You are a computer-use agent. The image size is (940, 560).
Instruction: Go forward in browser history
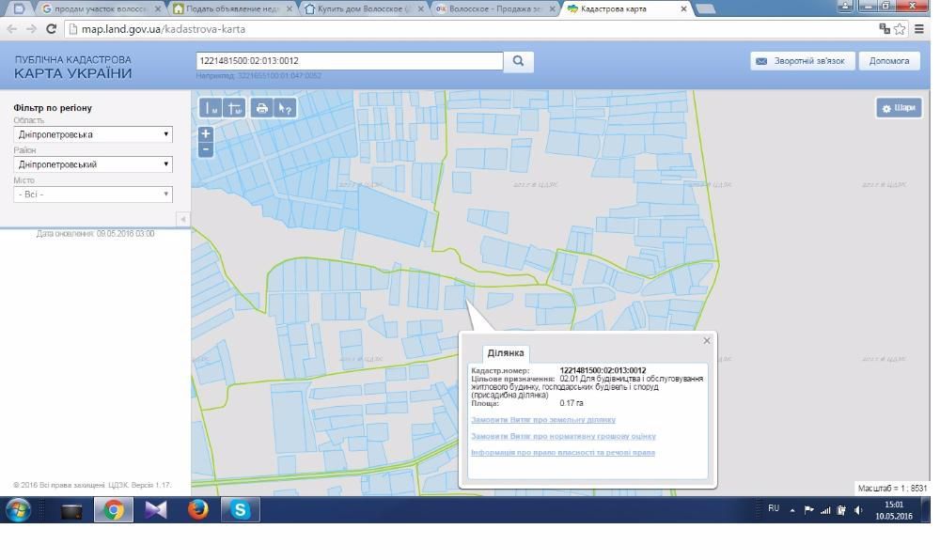(x=31, y=29)
